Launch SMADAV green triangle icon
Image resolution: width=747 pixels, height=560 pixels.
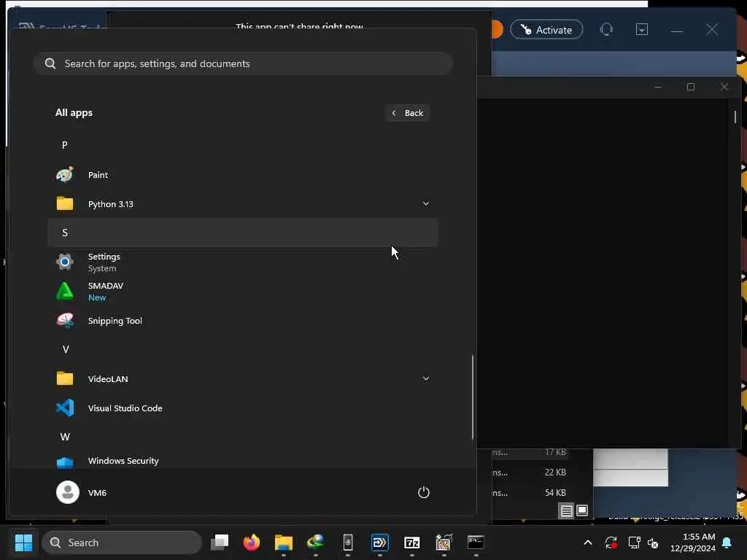[x=65, y=291]
